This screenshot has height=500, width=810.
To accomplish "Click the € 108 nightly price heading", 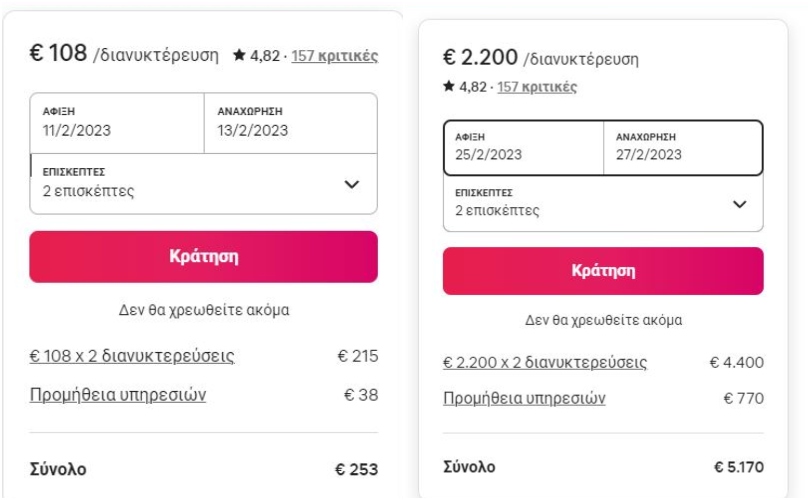I will (60, 53).
